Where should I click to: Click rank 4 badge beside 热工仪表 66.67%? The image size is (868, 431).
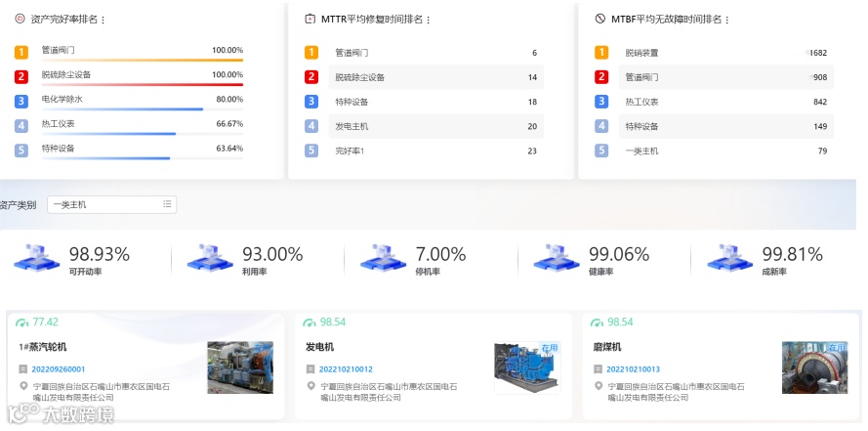pyautogui.click(x=21, y=126)
